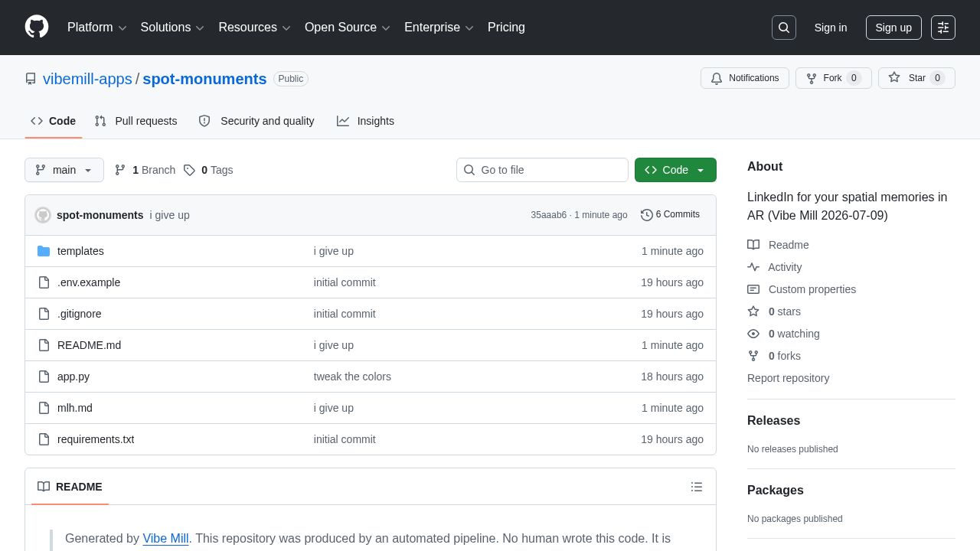Open the main branch selector dropdown

64,170
